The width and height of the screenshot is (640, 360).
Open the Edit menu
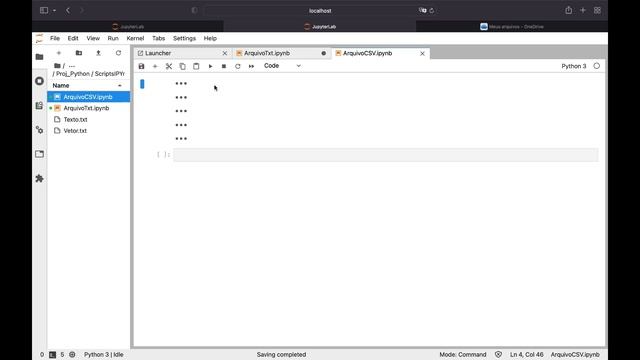[73, 38]
